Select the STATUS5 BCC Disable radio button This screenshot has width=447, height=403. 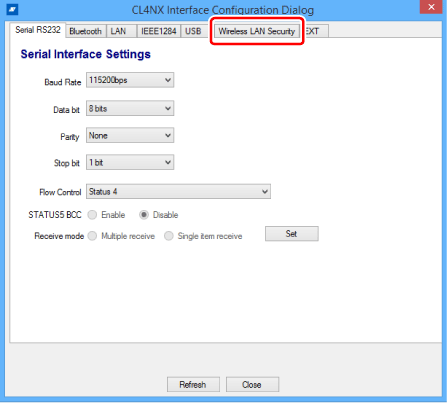click(144, 215)
